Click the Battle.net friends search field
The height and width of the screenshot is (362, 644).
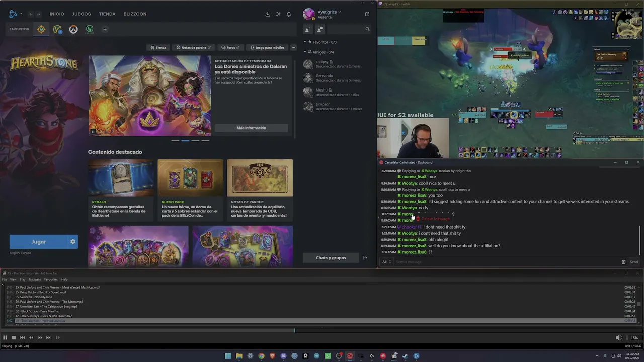pos(345,29)
